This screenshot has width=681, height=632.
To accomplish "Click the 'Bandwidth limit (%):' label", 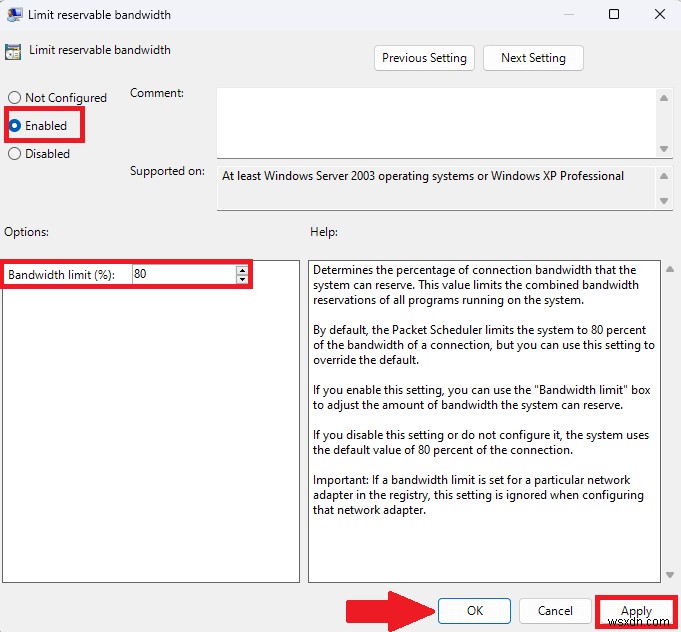I will 61,275.
